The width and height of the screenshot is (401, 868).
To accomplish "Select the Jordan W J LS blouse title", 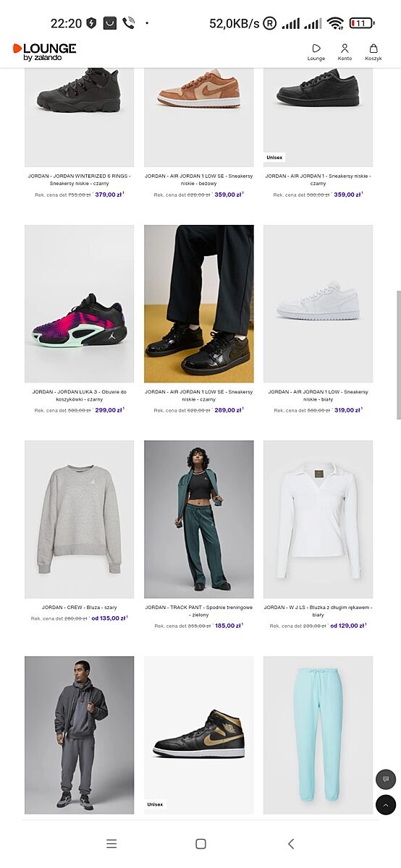I will click(318, 611).
